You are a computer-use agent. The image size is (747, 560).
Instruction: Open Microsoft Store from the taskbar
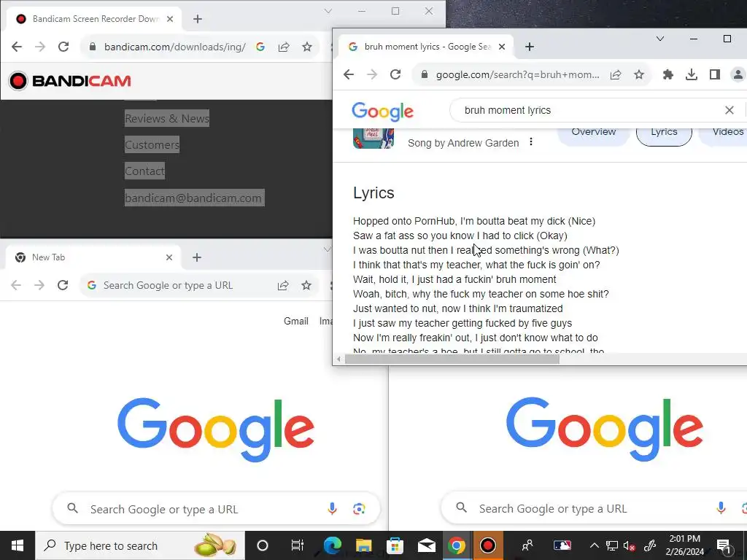[x=395, y=545]
